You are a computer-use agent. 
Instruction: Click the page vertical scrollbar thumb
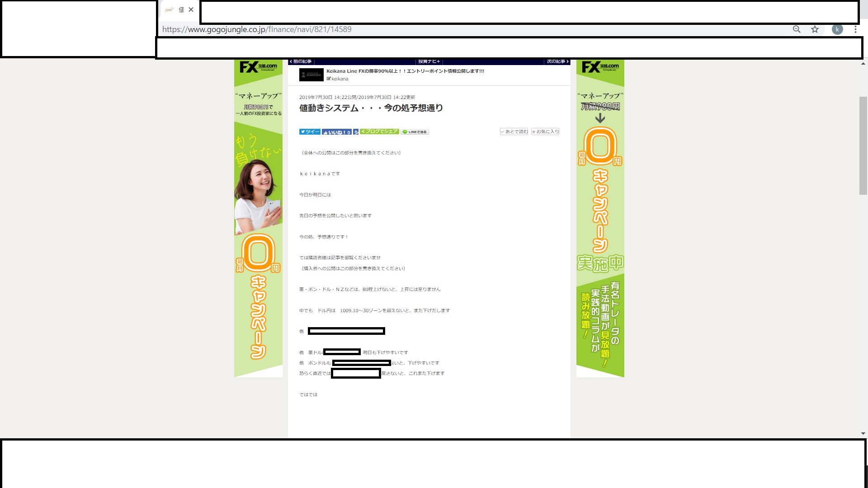tap(863, 145)
